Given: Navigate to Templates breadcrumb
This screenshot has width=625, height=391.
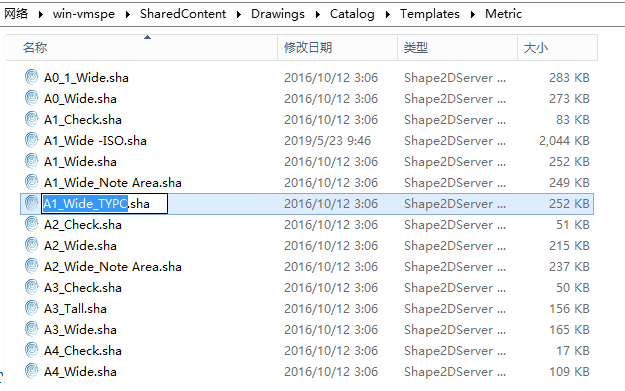Looking at the screenshot, I should pos(430,14).
